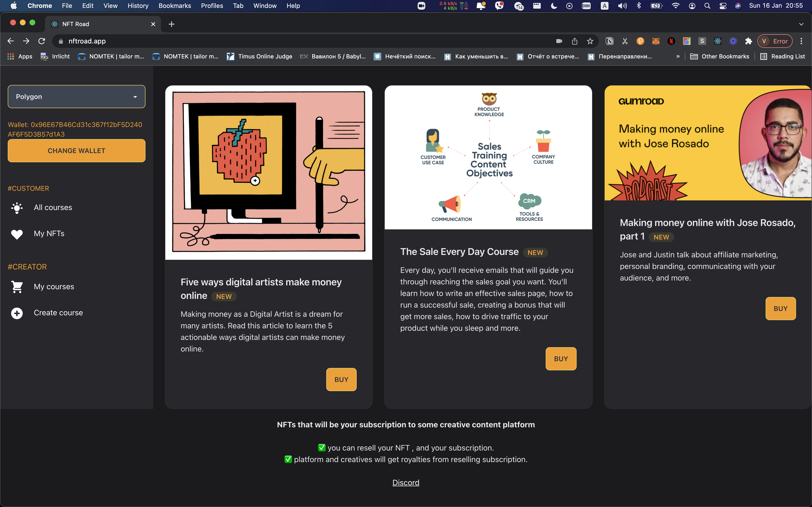Toggle macOS Do Not Disturb moon icon
This screenshot has height=507, width=812.
554,6
